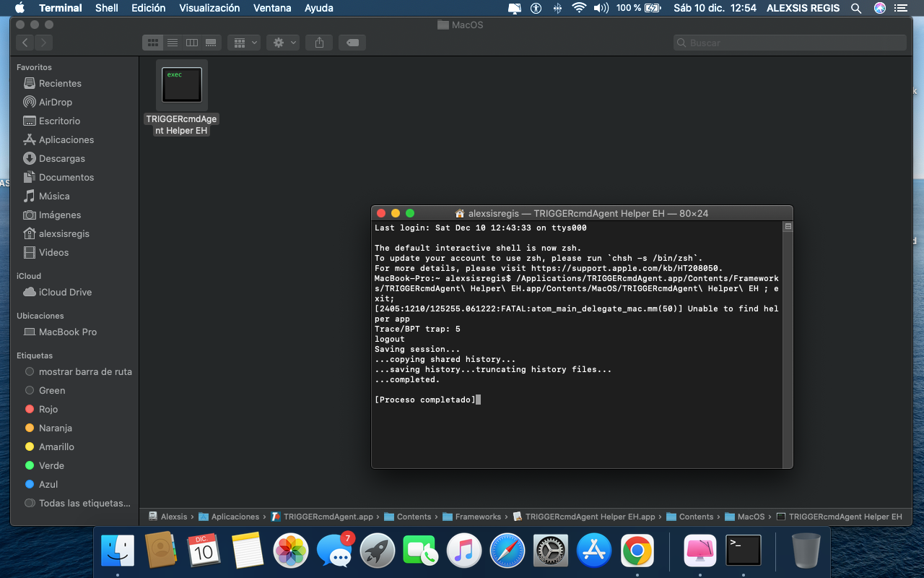The width and height of the screenshot is (924, 578).
Task: Select MacBook Pro under Ubicaciones
Action: click(68, 332)
